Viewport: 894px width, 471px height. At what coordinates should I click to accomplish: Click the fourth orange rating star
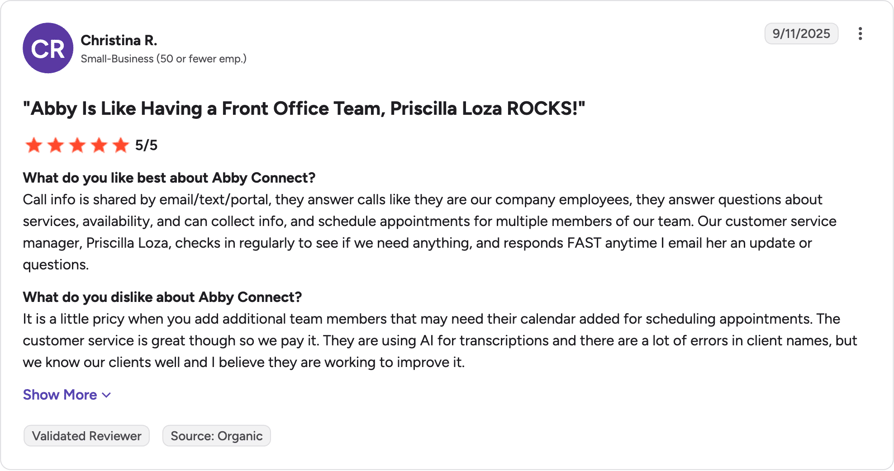tap(99, 145)
